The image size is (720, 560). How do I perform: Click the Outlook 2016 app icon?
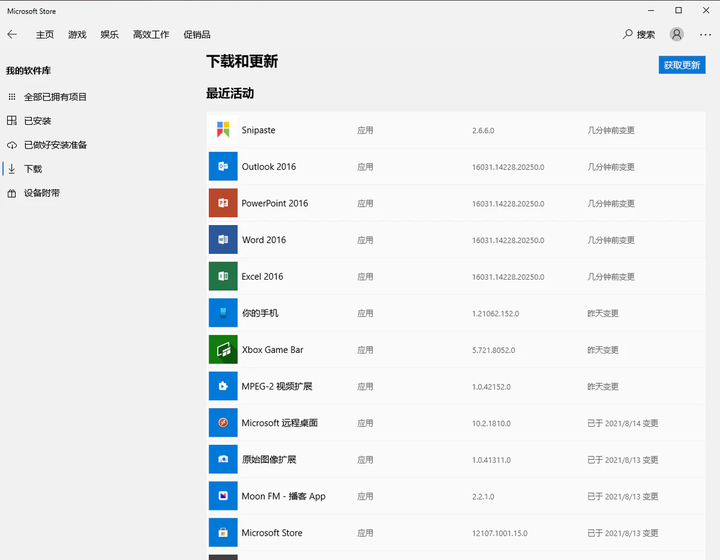(223, 166)
